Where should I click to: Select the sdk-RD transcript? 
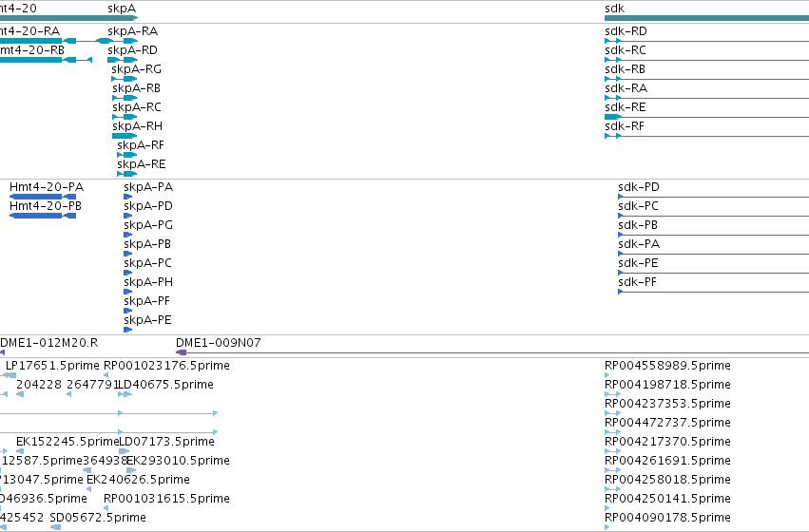(x=707, y=41)
